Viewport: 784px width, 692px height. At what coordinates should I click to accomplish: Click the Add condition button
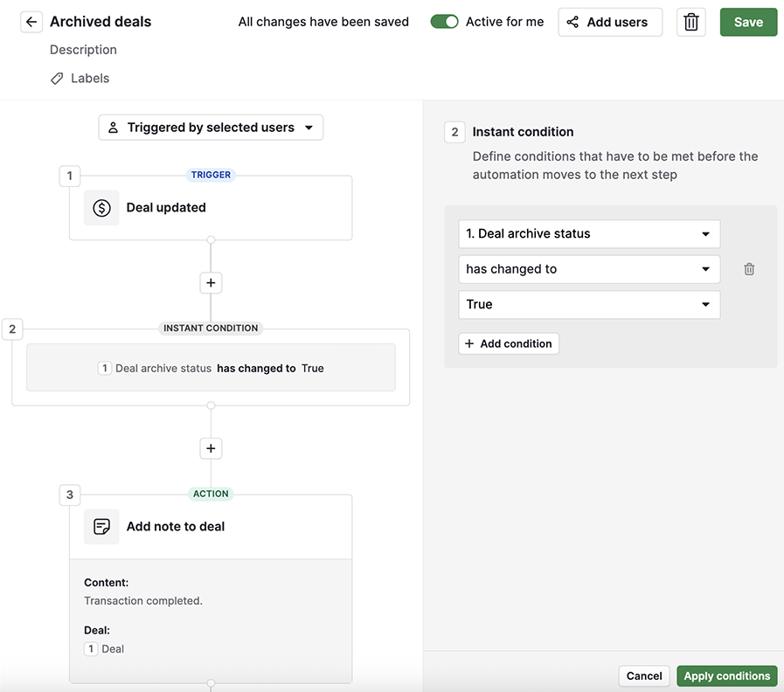pos(509,343)
